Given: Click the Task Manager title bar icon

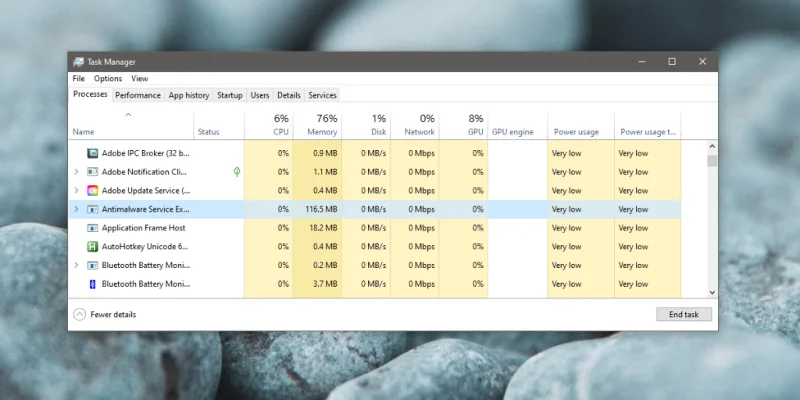Looking at the screenshot, I should point(78,62).
